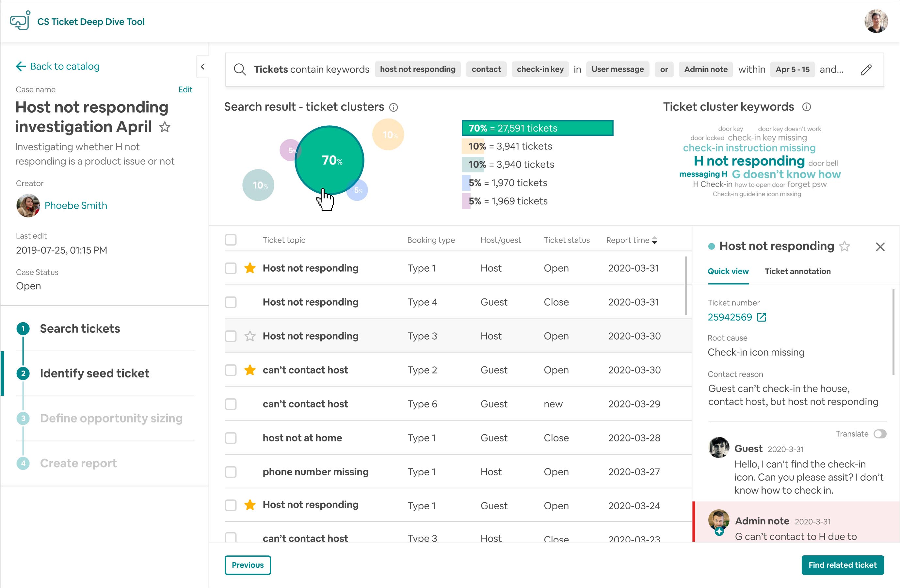Check the select-all tickets header checkbox
900x588 pixels.
point(231,240)
